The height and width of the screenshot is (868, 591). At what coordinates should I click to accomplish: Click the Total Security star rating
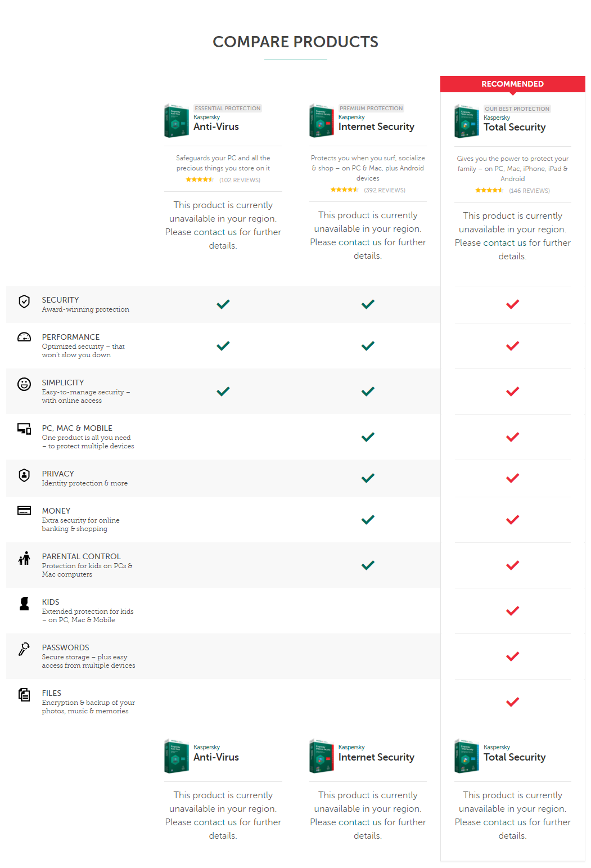click(x=489, y=191)
